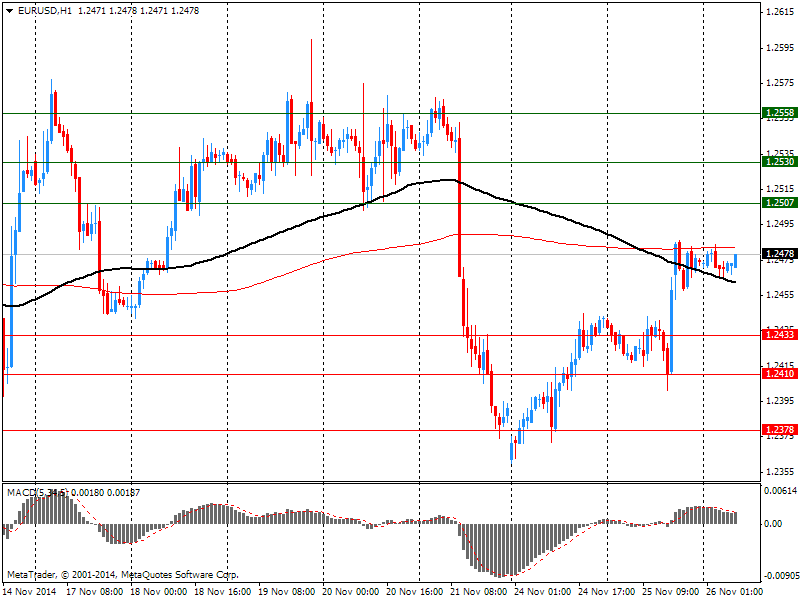Viewport: 800px width, 600px height.
Task: Click the 18 Nov 00:00 time label
Action: pyautogui.click(x=159, y=592)
